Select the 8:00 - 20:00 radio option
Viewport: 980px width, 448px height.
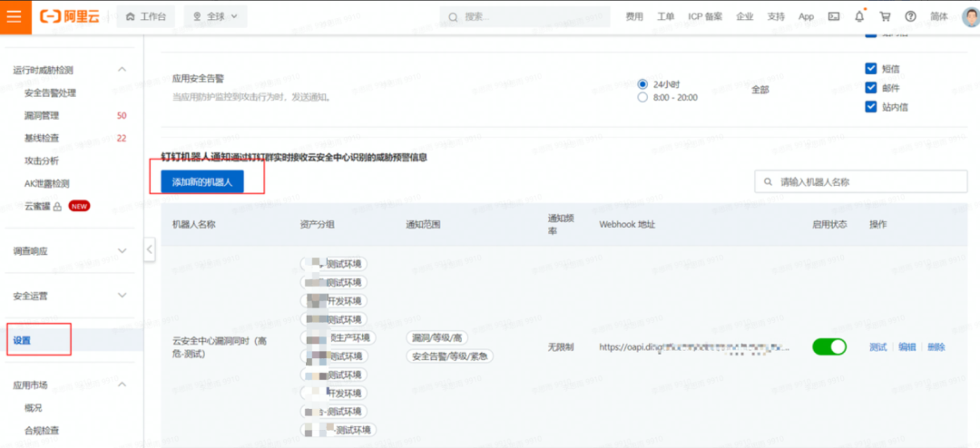642,97
